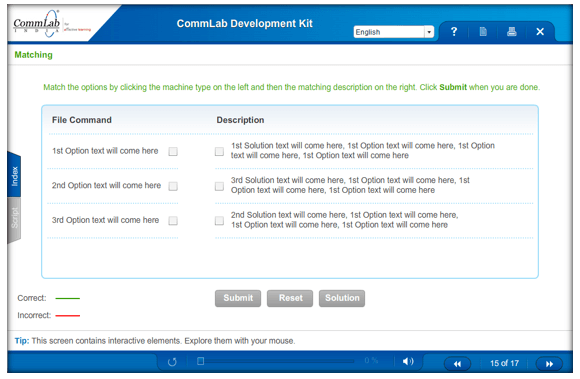The height and width of the screenshot is (379, 580).
Task: Mute audio with the speaker icon
Action: coord(408,361)
